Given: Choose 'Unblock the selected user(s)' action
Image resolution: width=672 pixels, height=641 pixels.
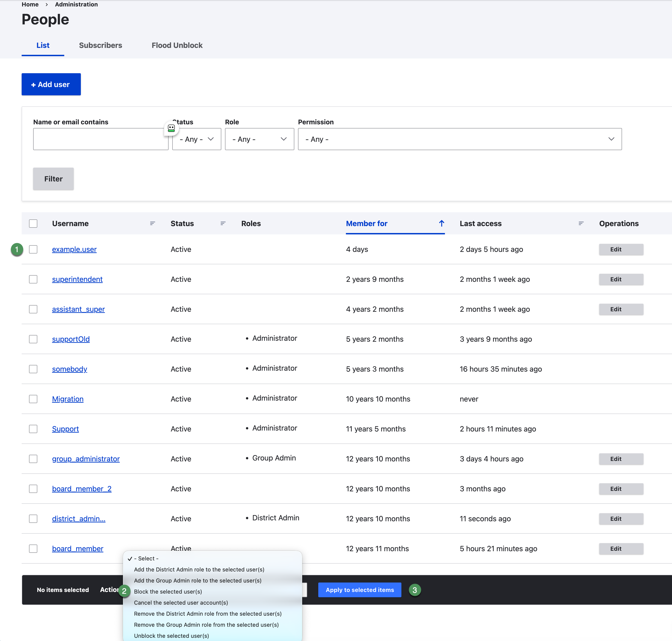Looking at the screenshot, I should (x=213, y=636).
